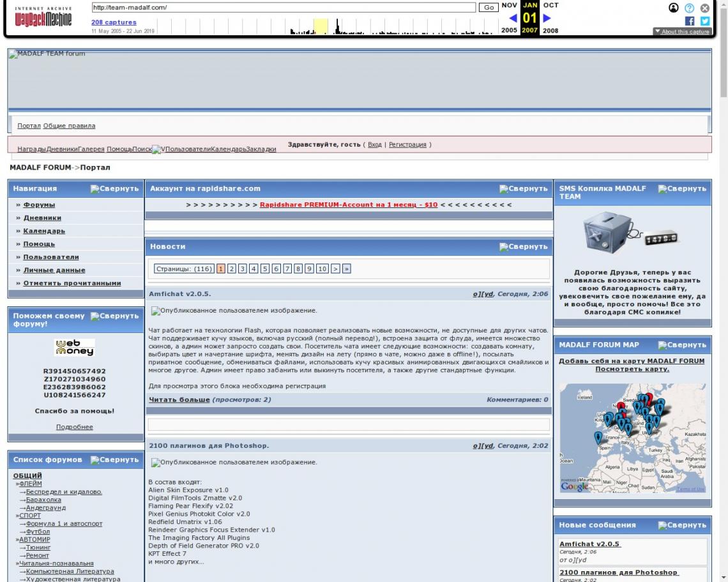This screenshot has width=728, height=582.
Task: Click Добавь себя на карту MADALF FORUM
Action: 632,361
